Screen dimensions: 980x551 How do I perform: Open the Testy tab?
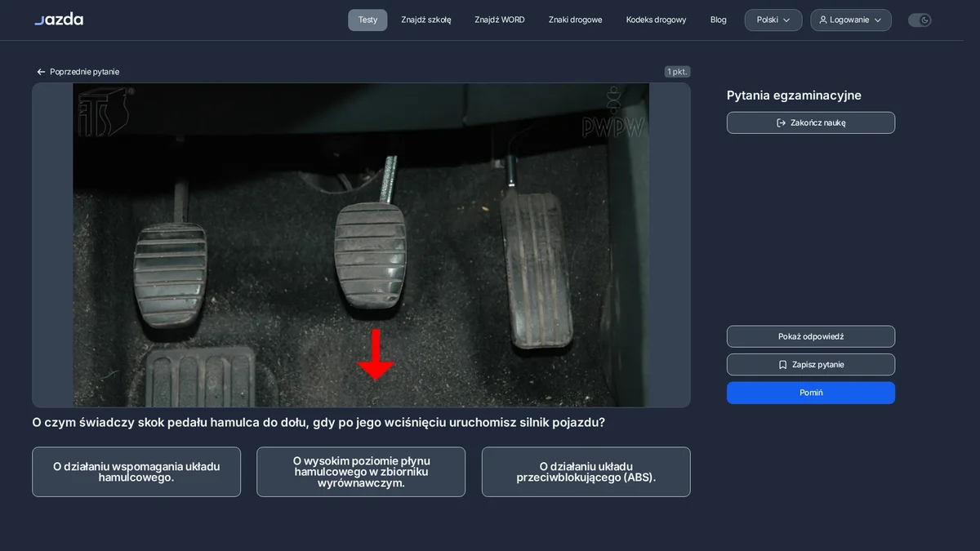367,20
